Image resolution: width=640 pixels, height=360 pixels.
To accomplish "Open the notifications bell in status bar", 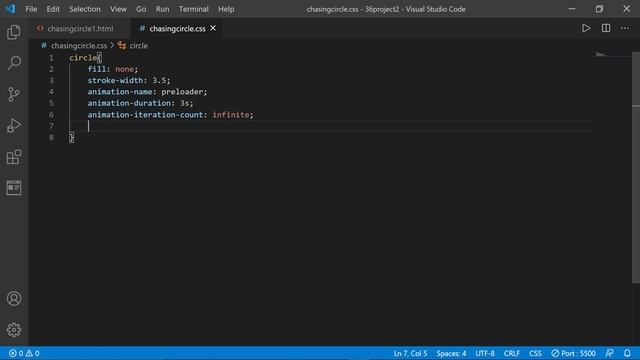I will point(627,353).
